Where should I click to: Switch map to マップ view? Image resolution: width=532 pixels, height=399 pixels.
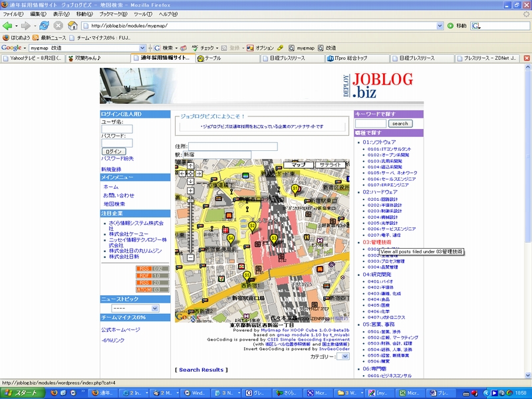coord(299,164)
